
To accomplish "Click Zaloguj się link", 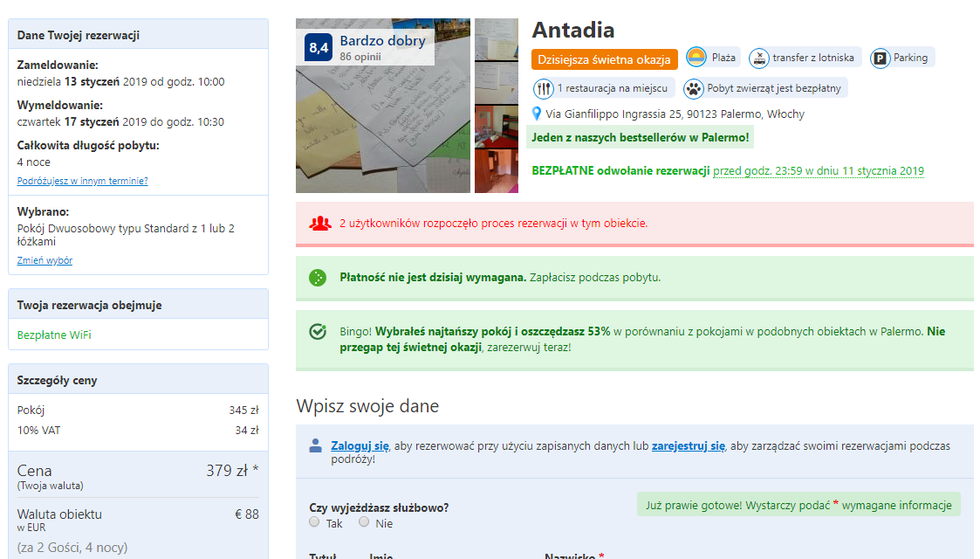I will pos(360,445).
